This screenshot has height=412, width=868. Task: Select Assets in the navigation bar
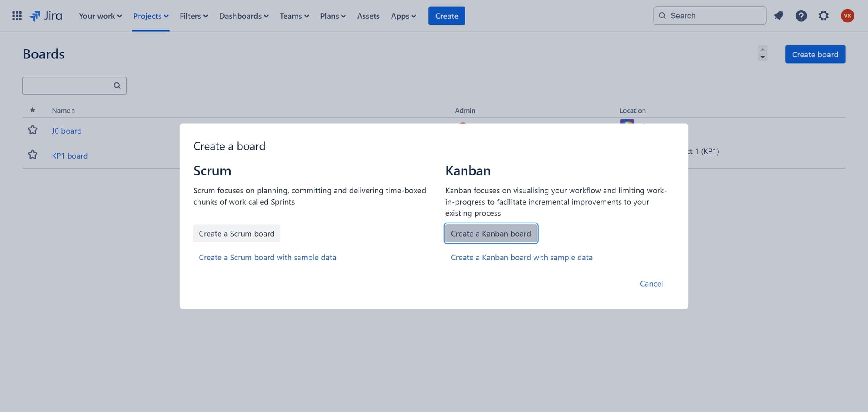pyautogui.click(x=368, y=16)
